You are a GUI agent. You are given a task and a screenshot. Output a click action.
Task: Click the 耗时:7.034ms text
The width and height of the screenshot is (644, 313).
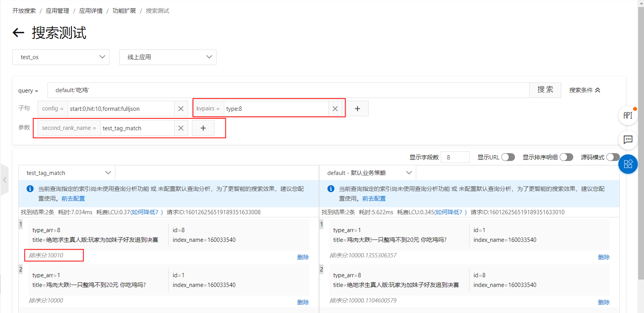point(75,212)
